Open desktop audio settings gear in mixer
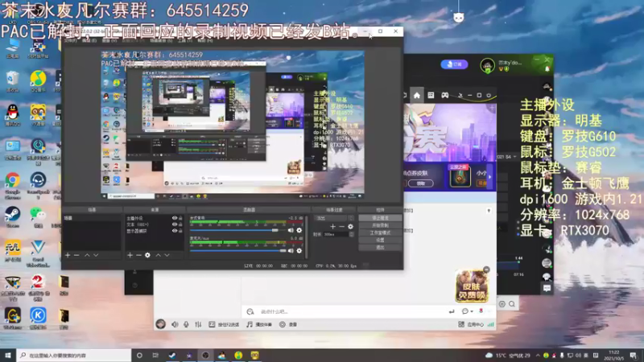The height and width of the screenshot is (362, 644). [299, 230]
